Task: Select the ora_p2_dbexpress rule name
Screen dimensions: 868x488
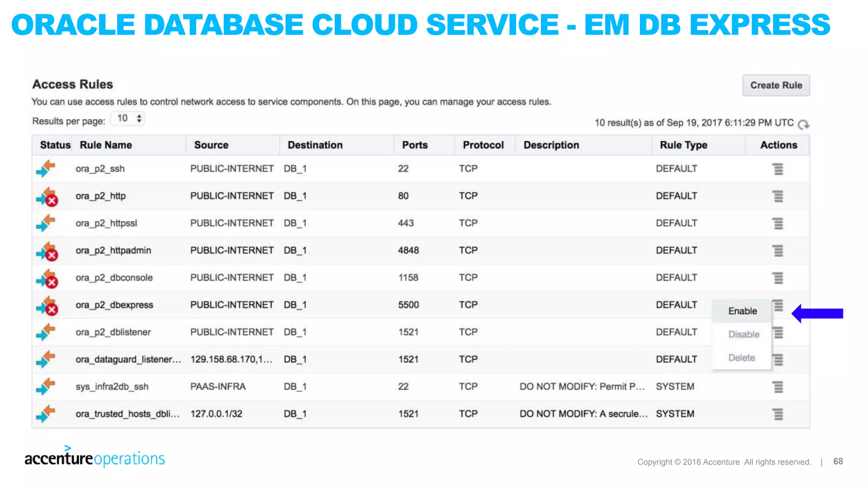Action: [114, 305]
